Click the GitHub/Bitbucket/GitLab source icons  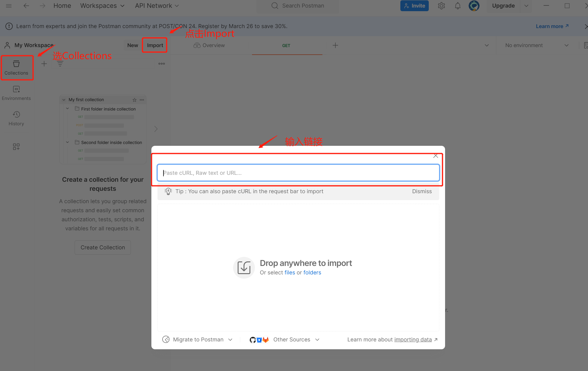point(259,340)
